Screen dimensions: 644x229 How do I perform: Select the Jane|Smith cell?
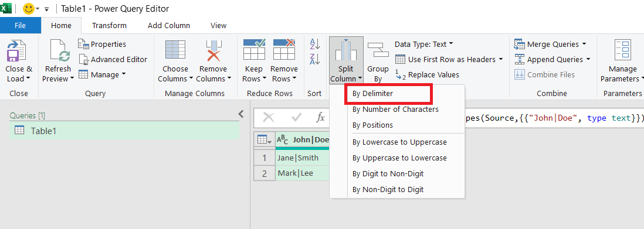coord(303,158)
